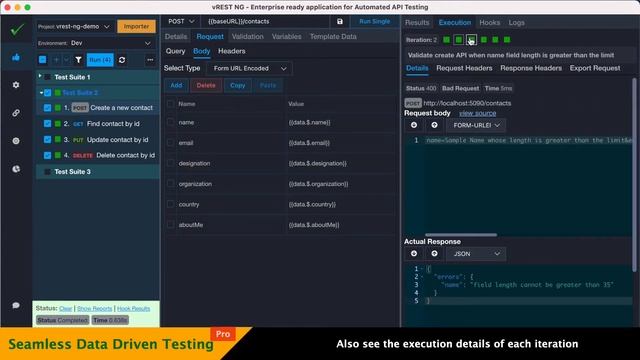Click the Run (4) button

click(x=100, y=60)
